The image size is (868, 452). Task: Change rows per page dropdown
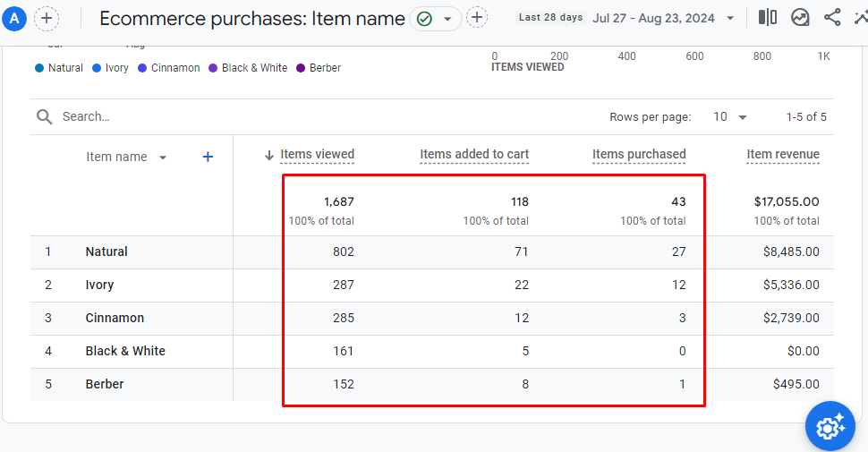point(730,117)
